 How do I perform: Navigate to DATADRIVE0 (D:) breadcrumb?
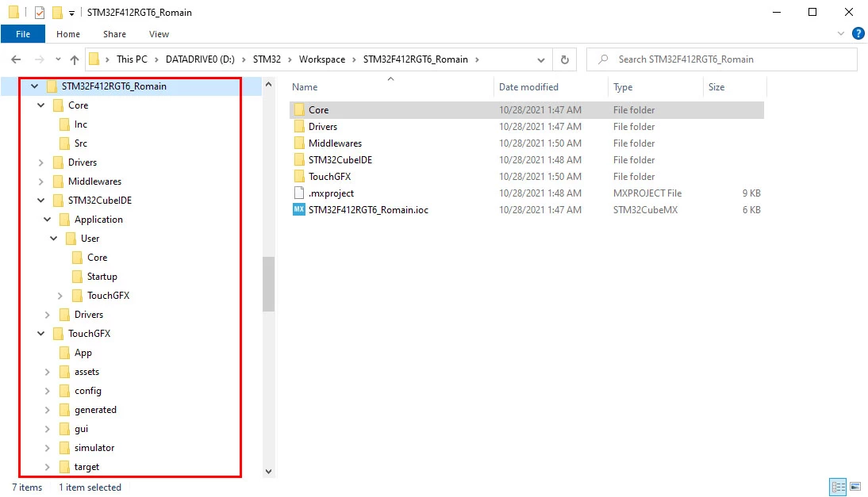[200, 59]
